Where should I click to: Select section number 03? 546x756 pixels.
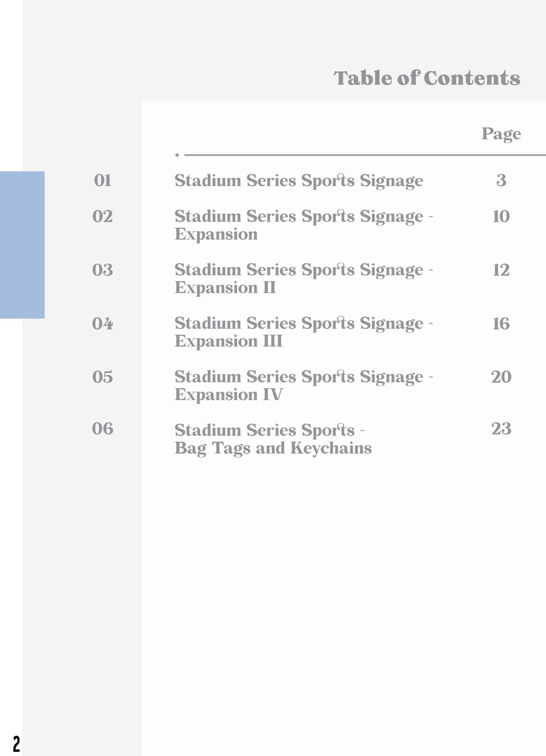pos(103,270)
